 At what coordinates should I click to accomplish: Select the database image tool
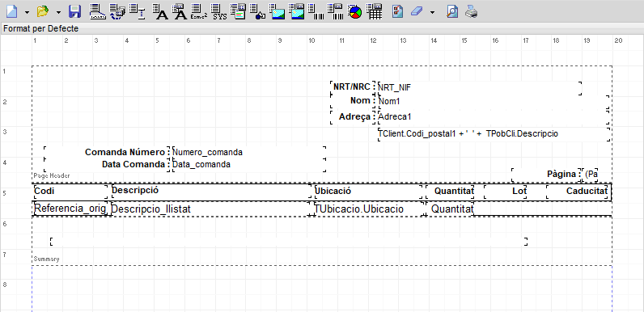click(x=297, y=11)
